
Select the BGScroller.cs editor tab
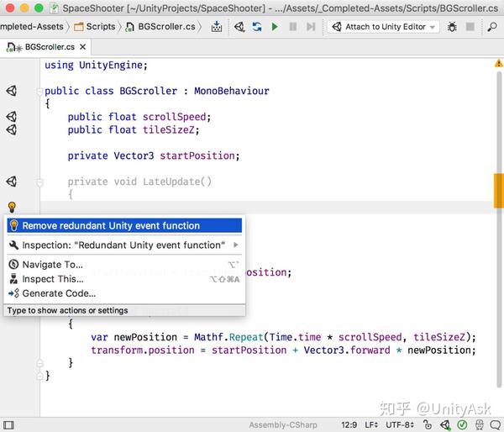coord(46,47)
